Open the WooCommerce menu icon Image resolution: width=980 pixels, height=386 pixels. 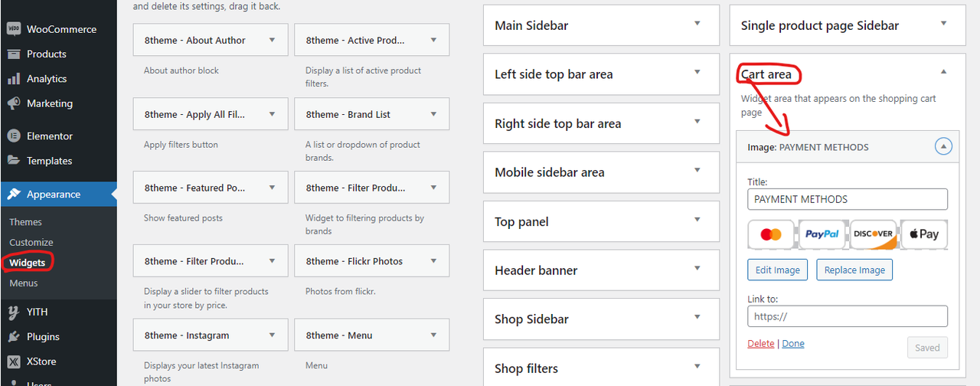point(14,29)
